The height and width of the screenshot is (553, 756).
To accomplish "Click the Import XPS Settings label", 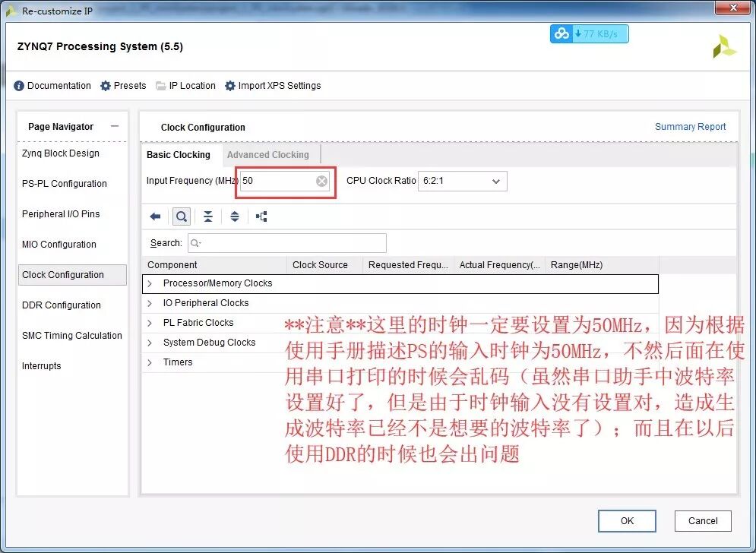I will pyautogui.click(x=280, y=86).
